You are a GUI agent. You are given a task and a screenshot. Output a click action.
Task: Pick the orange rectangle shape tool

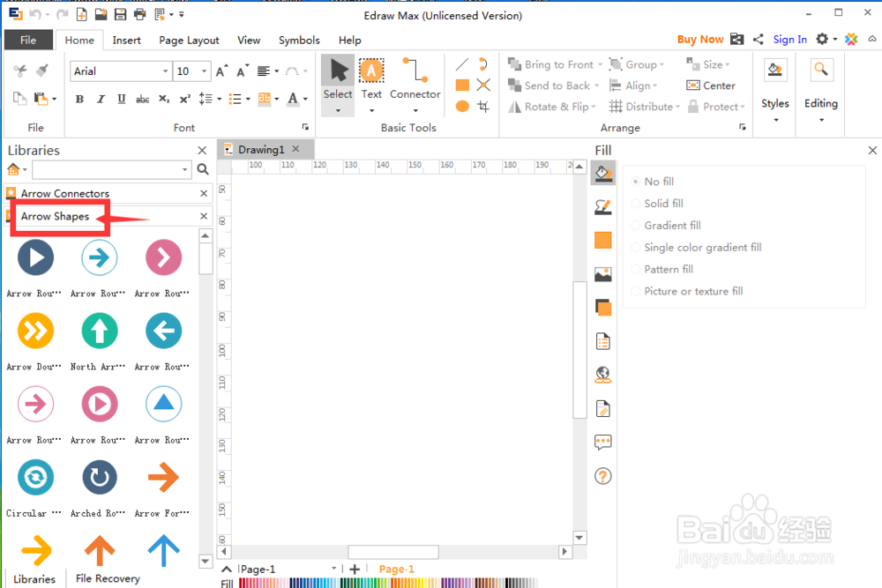click(x=462, y=85)
